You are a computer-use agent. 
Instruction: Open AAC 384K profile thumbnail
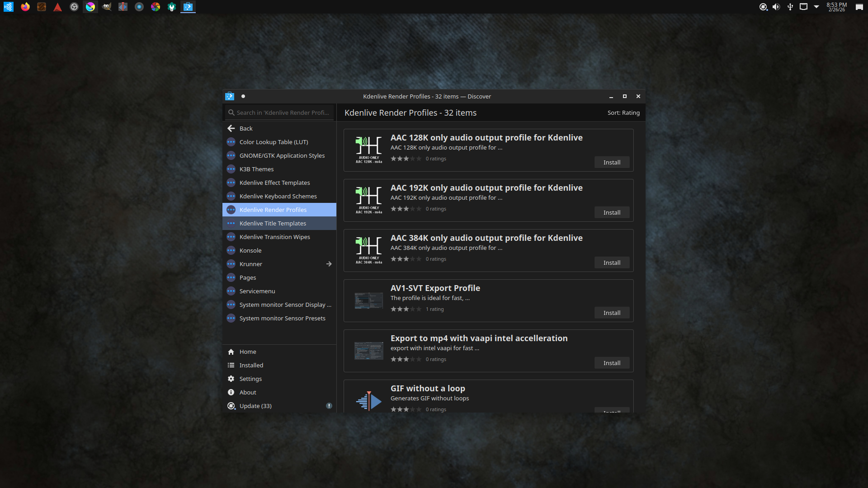pos(369,250)
